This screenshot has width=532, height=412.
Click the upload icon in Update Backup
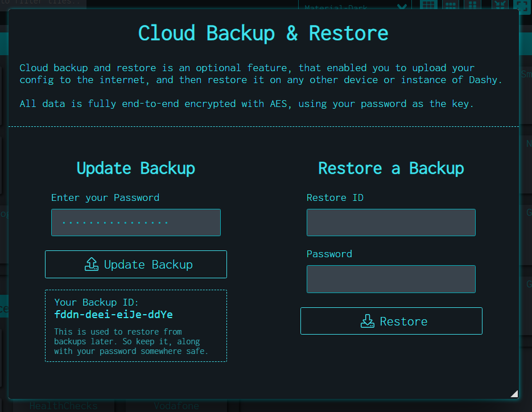pyautogui.click(x=91, y=265)
